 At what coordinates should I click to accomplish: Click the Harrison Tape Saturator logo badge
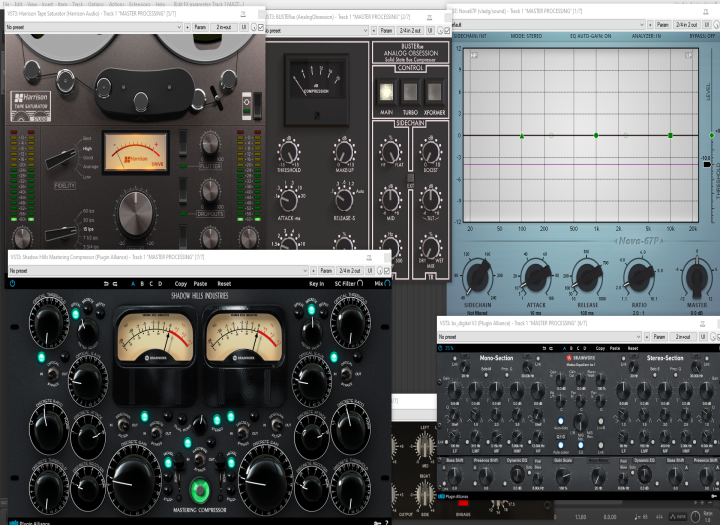30,106
